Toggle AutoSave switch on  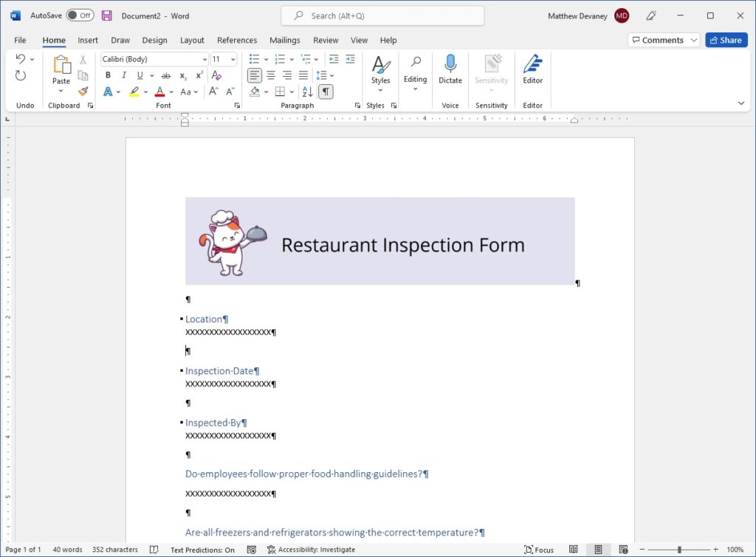pyautogui.click(x=80, y=15)
